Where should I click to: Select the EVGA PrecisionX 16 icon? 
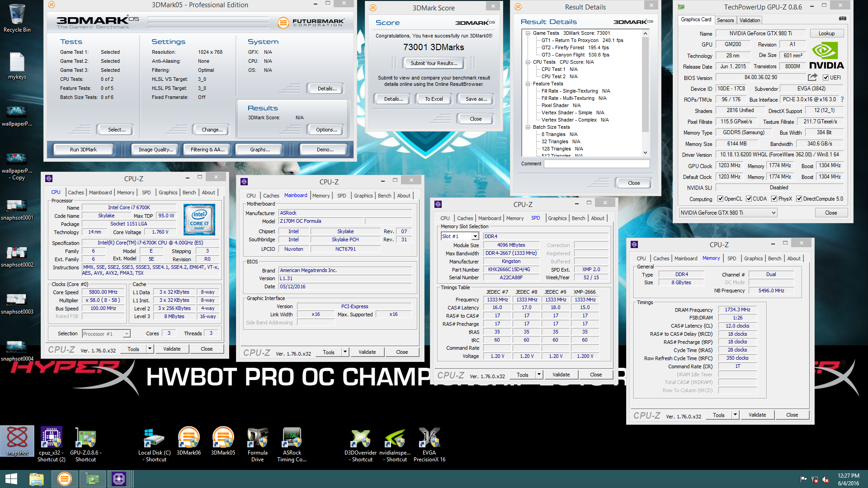429,445
